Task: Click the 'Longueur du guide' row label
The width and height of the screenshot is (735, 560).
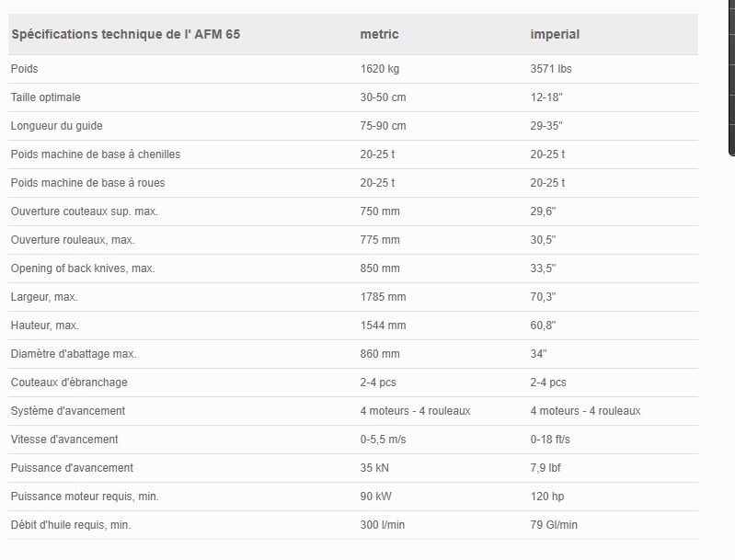Action: 56,126
